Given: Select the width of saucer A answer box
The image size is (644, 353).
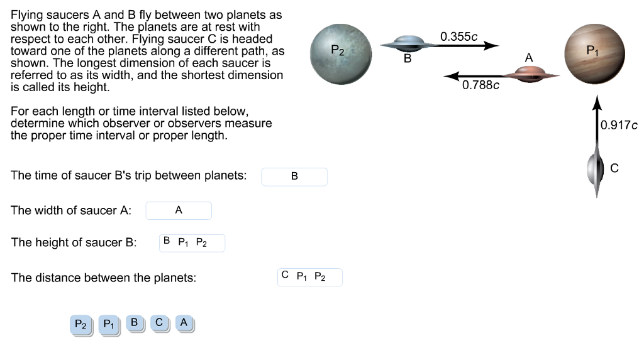Looking at the screenshot, I should click(179, 210).
